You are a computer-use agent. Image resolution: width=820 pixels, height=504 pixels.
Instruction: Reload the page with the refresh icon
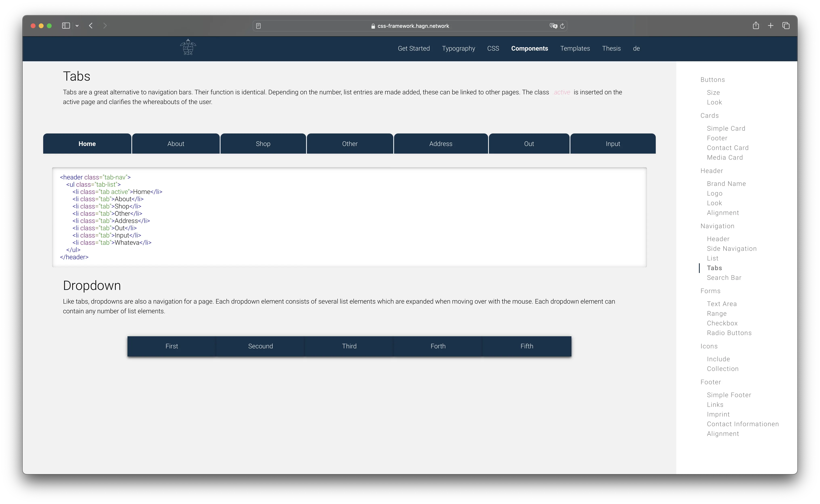(x=562, y=26)
